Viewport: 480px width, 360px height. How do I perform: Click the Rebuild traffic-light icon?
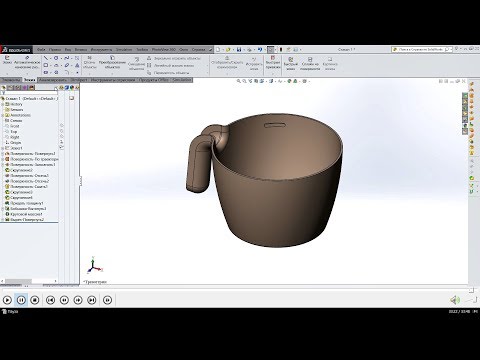[x=281, y=49]
